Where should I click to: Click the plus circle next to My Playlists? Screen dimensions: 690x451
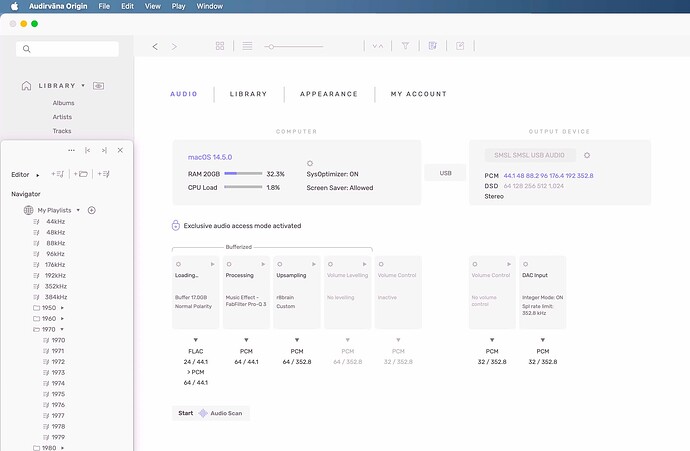click(92, 210)
